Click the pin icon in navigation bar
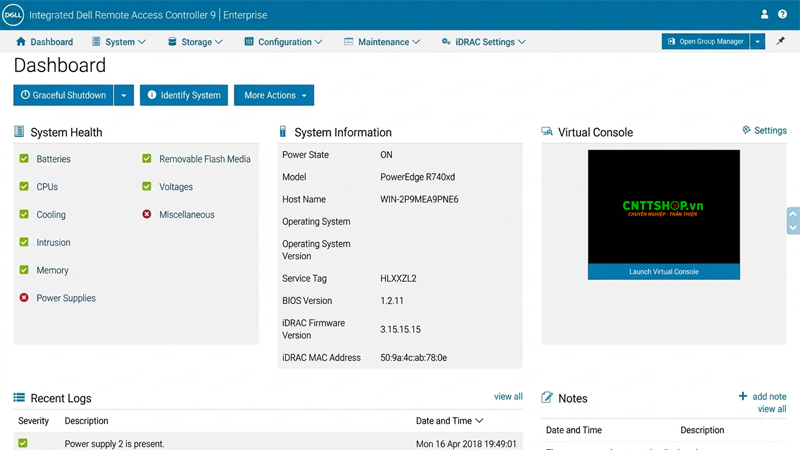This screenshot has width=800, height=450. point(781,41)
